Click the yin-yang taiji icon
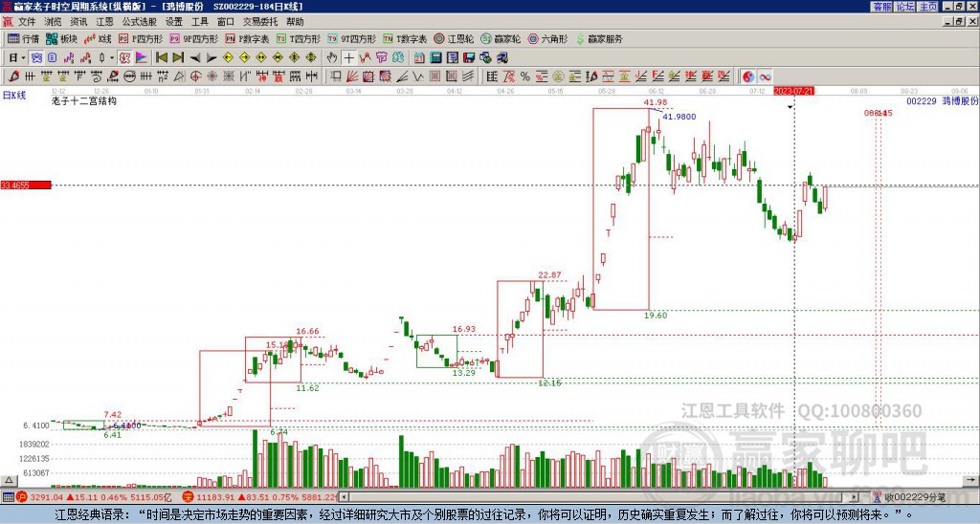 click(x=748, y=76)
